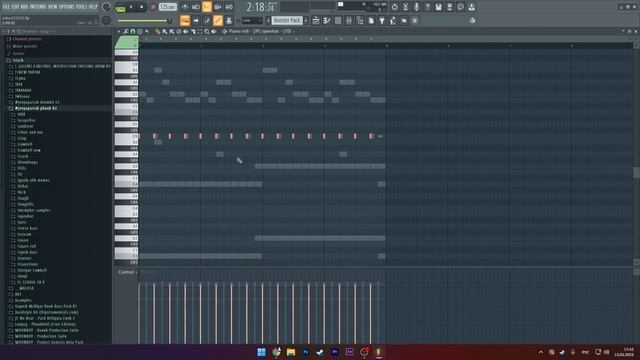Toggle the loop recording button
This screenshot has height=360, width=640.
pos(229,7)
